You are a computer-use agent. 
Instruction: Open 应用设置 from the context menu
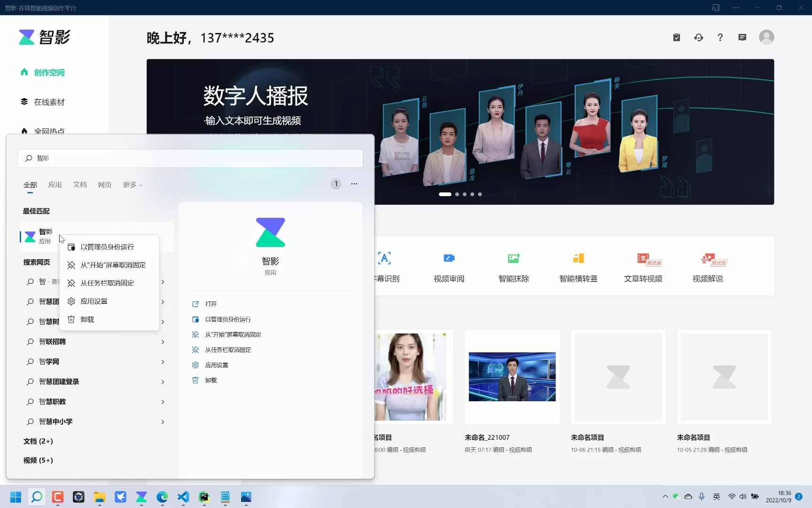click(x=109, y=301)
